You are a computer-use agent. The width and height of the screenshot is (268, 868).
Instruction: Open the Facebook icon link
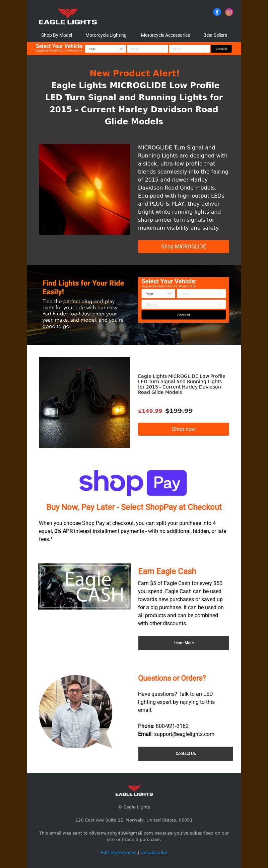click(217, 12)
